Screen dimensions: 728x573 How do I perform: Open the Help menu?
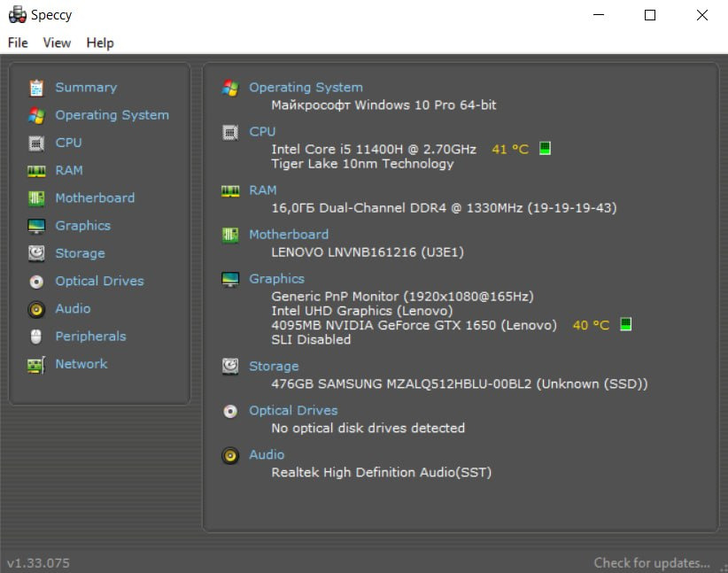[100, 43]
